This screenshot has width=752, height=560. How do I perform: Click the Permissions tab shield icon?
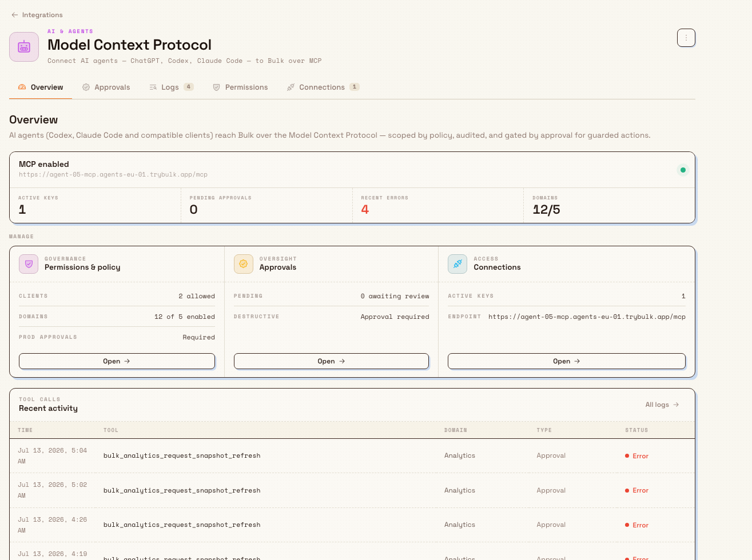[216, 87]
